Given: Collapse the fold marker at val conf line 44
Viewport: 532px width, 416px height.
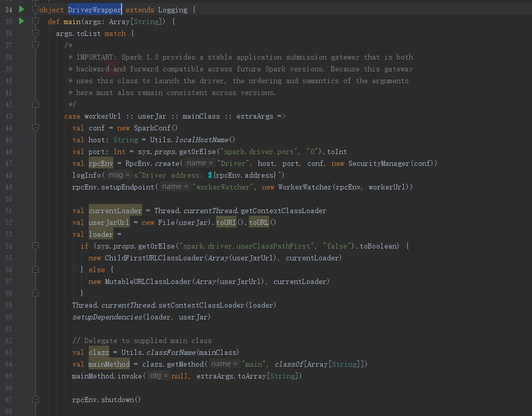Looking at the screenshot, I should pos(35,128).
